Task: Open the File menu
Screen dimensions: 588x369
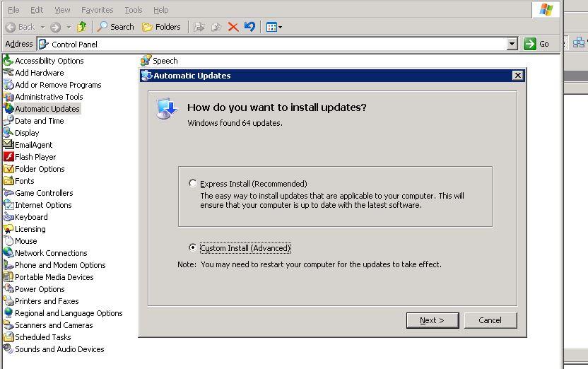Action: coord(13,10)
